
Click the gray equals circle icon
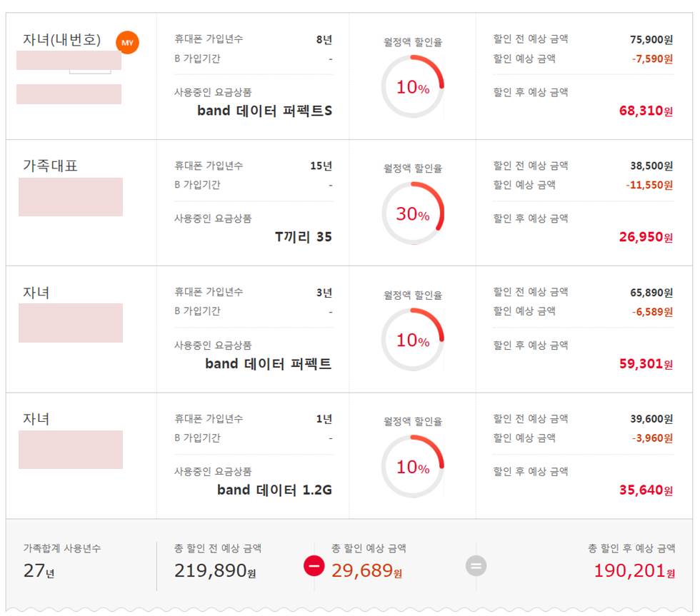coord(476,566)
